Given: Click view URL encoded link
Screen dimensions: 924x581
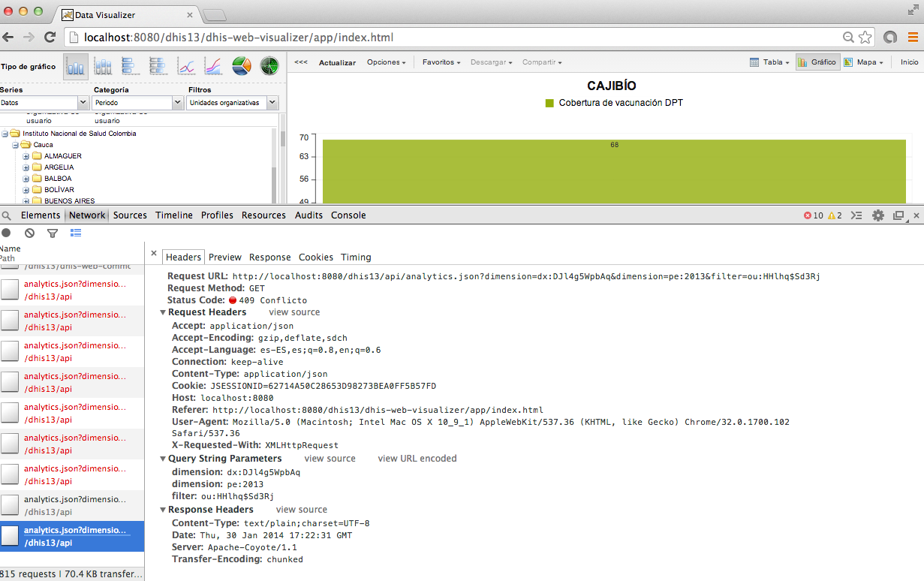Looking at the screenshot, I should click(x=417, y=459).
